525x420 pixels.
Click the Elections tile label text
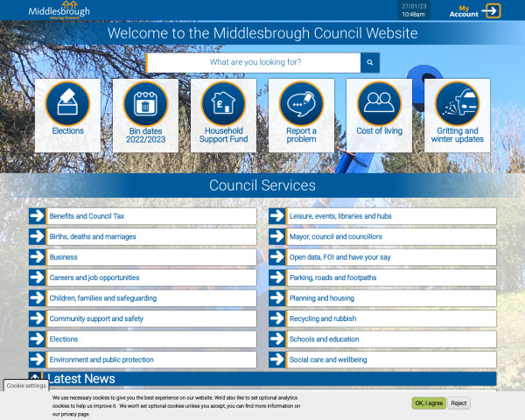click(67, 131)
